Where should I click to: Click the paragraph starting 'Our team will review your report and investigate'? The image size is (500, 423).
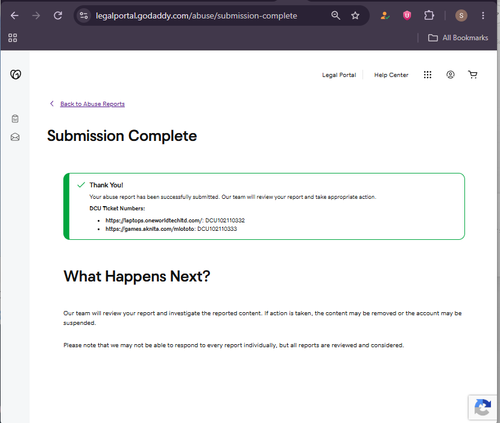pyautogui.click(x=263, y=318)
